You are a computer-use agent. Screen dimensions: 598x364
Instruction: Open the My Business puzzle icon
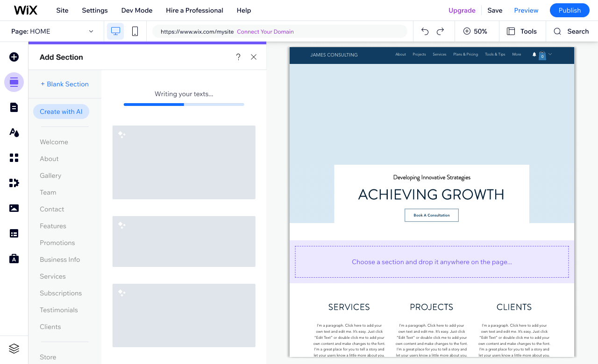pyautogui.click(x=14, y=183)
